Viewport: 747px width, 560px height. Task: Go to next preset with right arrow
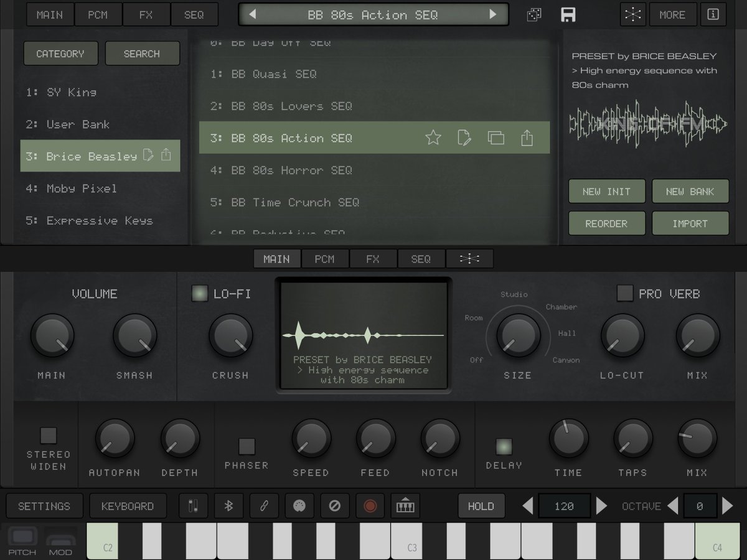pyautogui.click(x=493, y=14)
